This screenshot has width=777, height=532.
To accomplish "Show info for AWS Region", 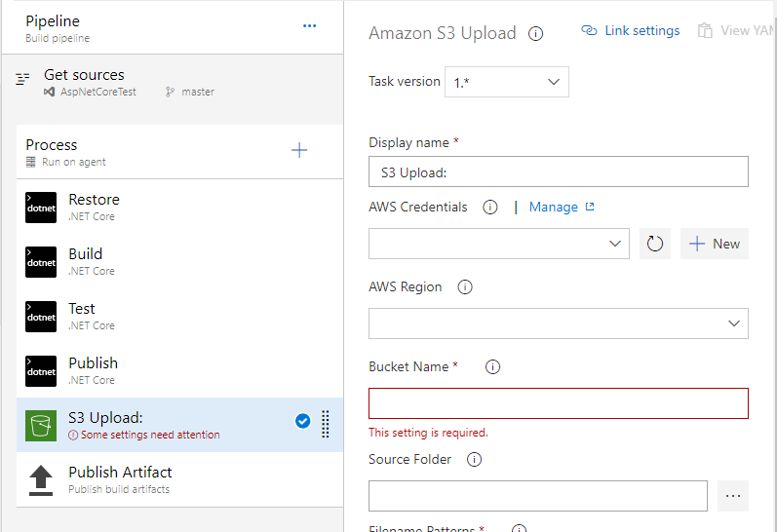I will [x=465, y=286].
